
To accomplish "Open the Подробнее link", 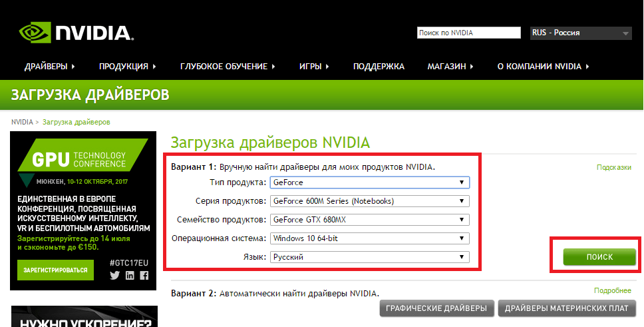I will tap(612, 290).
